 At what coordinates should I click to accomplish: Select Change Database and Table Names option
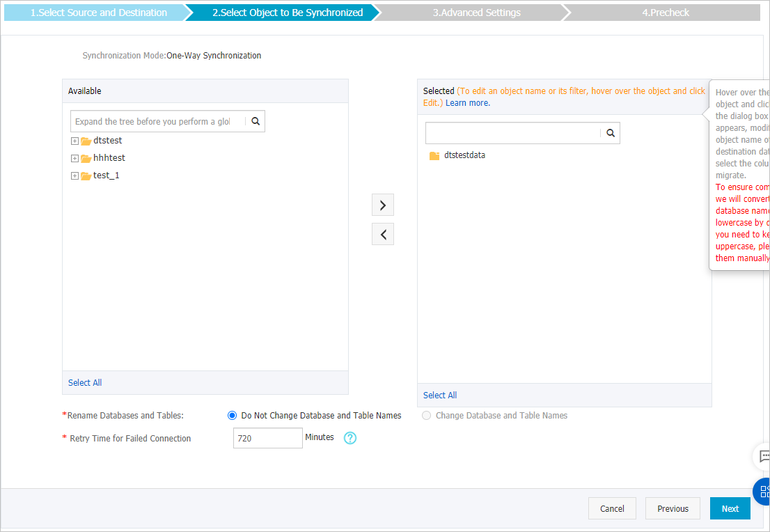pyautogui.click(x=426, y=415)
